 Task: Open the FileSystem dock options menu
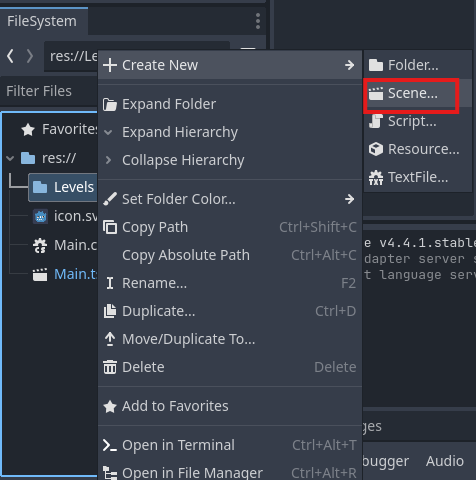pos(258,21)
